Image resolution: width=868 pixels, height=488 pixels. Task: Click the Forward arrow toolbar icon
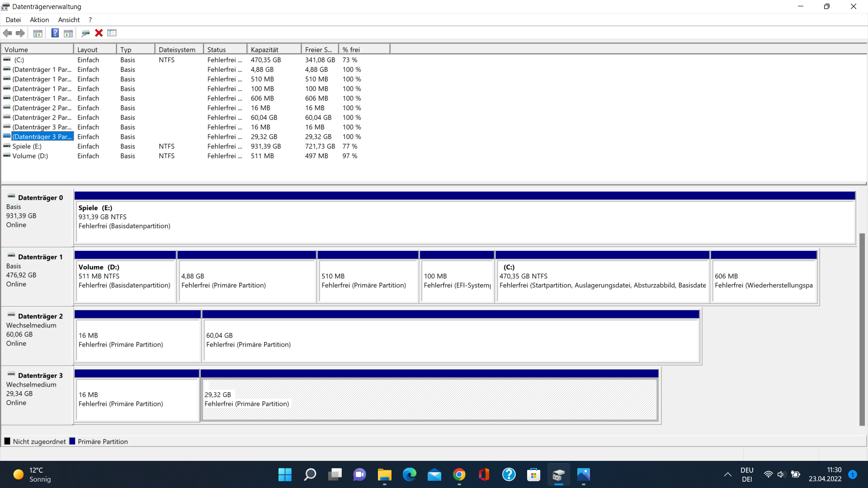20,33
